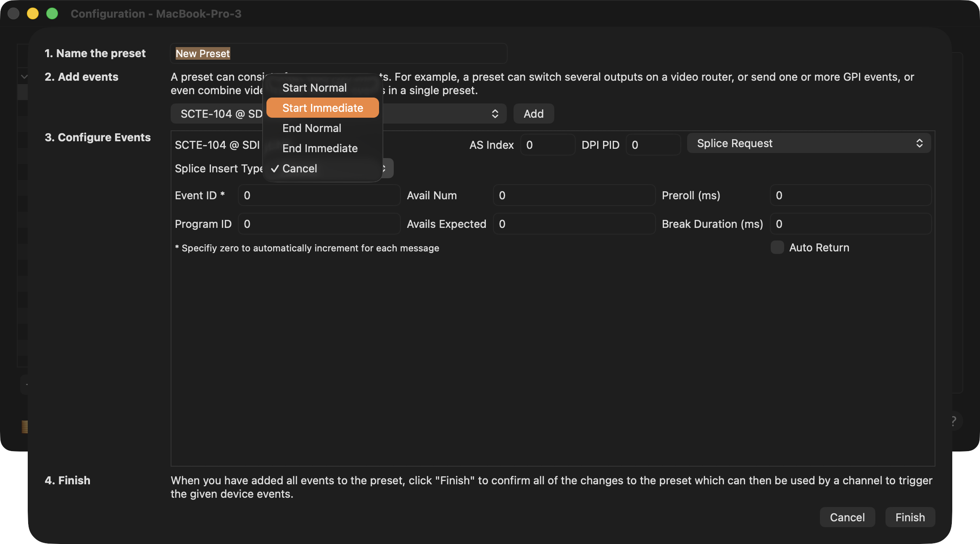Click the Finish button
The image size is (980, 544).
click(x=910, y=517)
